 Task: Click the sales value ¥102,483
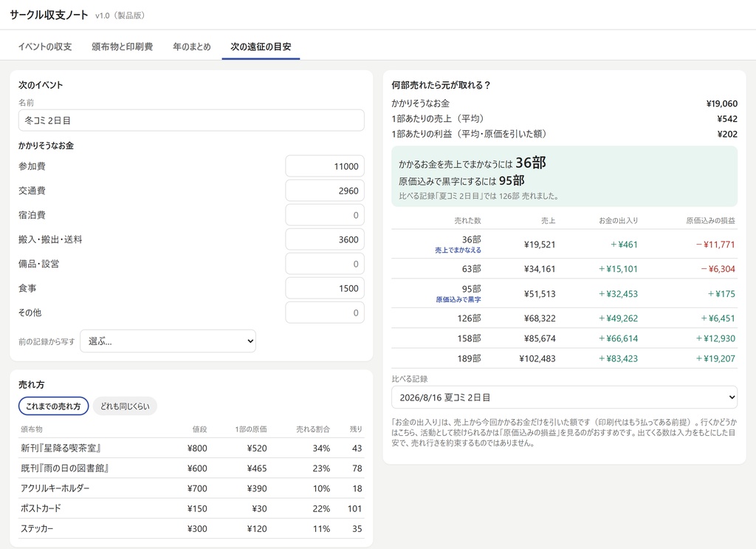click(537, 358)
